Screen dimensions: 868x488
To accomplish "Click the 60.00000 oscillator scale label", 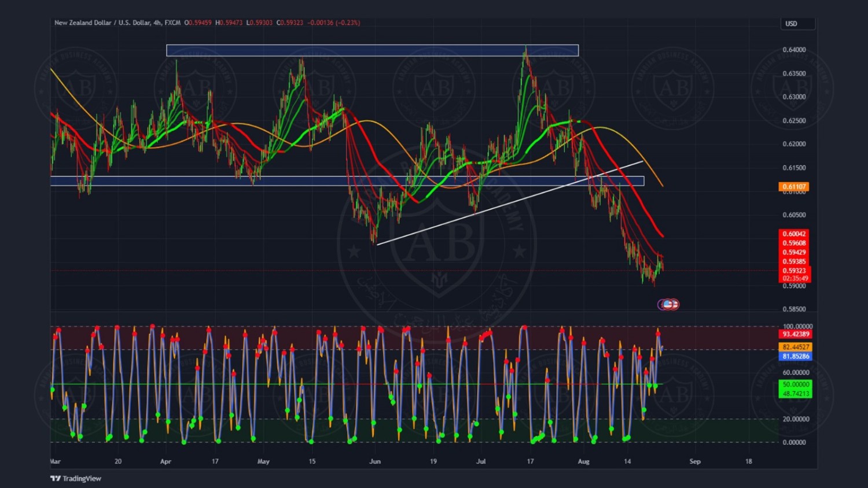I will pos(796,372).
